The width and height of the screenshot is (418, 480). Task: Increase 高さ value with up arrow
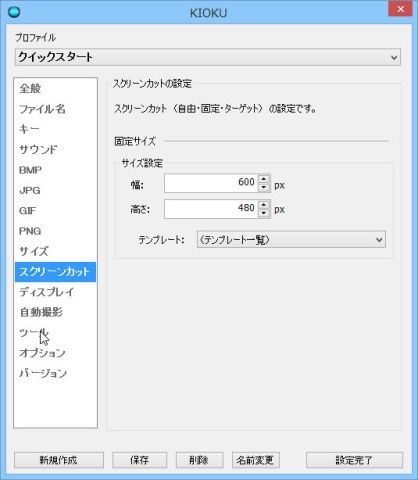coord(264,205)
